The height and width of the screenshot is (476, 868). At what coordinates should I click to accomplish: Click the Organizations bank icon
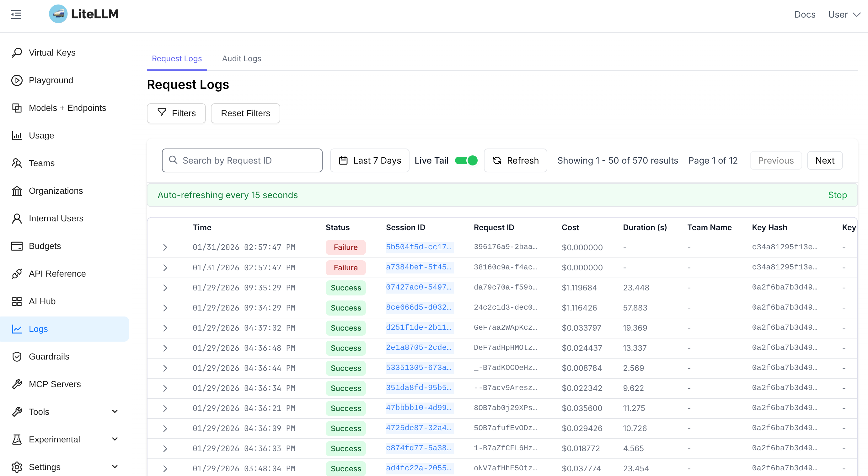point(17,191)
